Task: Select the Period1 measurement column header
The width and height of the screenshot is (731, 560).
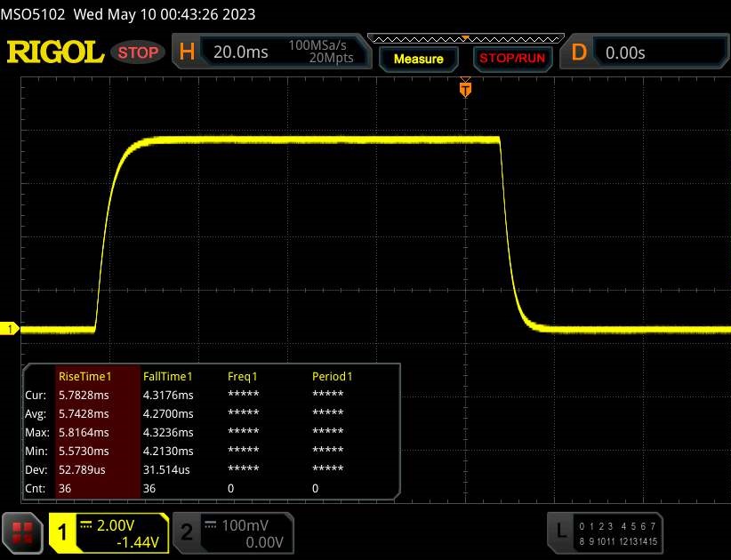Action: pos(333,376)
